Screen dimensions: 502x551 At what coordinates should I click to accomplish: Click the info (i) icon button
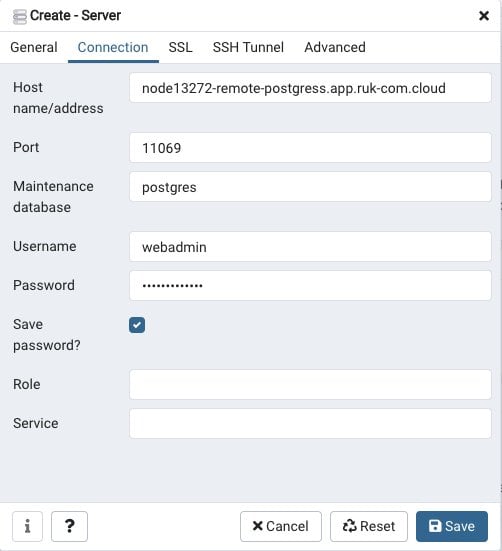[27, 526]
